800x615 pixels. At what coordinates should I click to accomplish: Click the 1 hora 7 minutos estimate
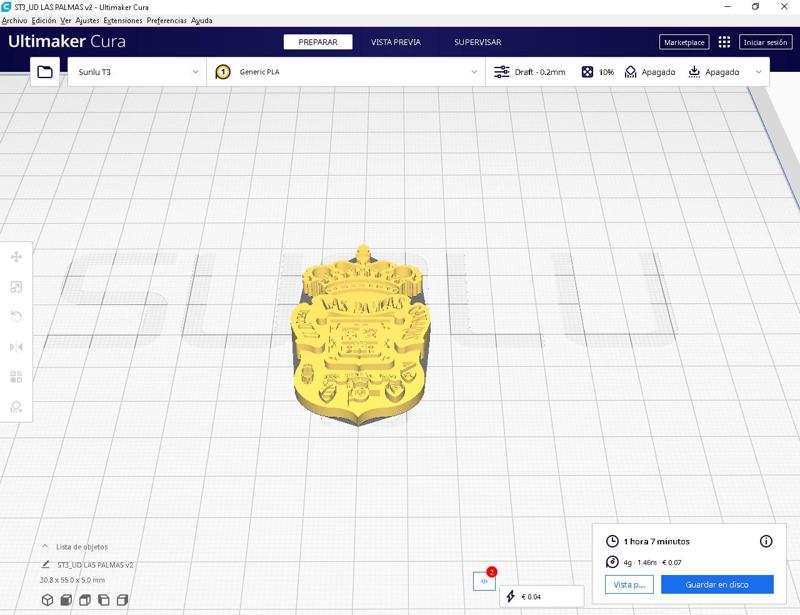[x=656, y=542]
